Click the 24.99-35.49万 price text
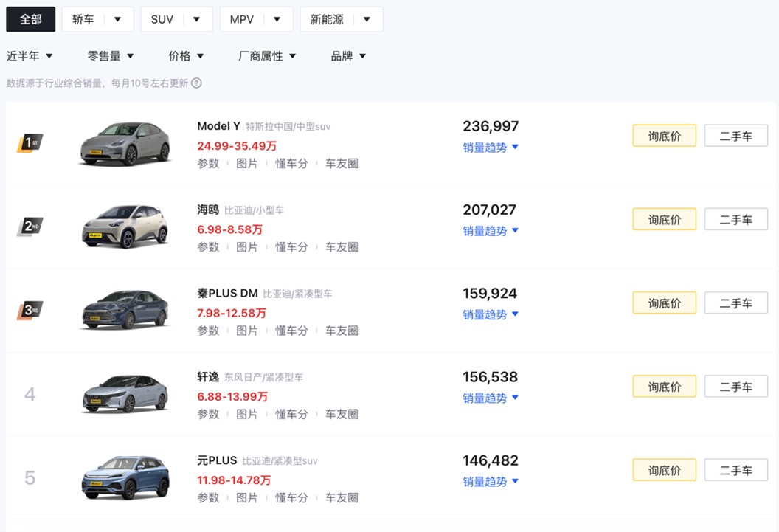 237,146
